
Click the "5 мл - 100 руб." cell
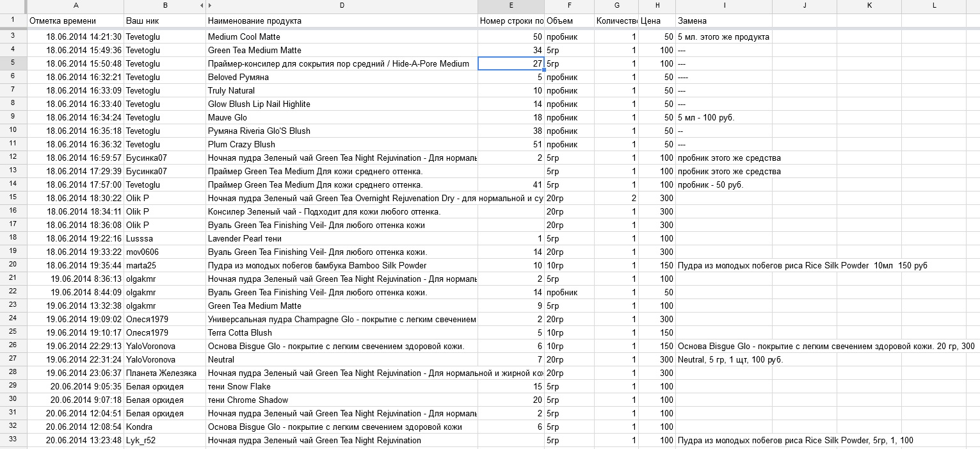click(724, 117)
